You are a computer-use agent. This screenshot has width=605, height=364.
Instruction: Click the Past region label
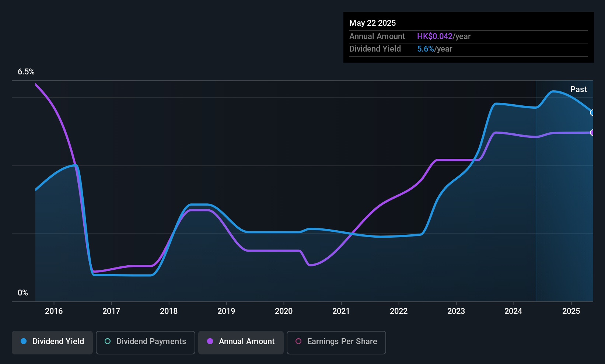tap(578, 89)
